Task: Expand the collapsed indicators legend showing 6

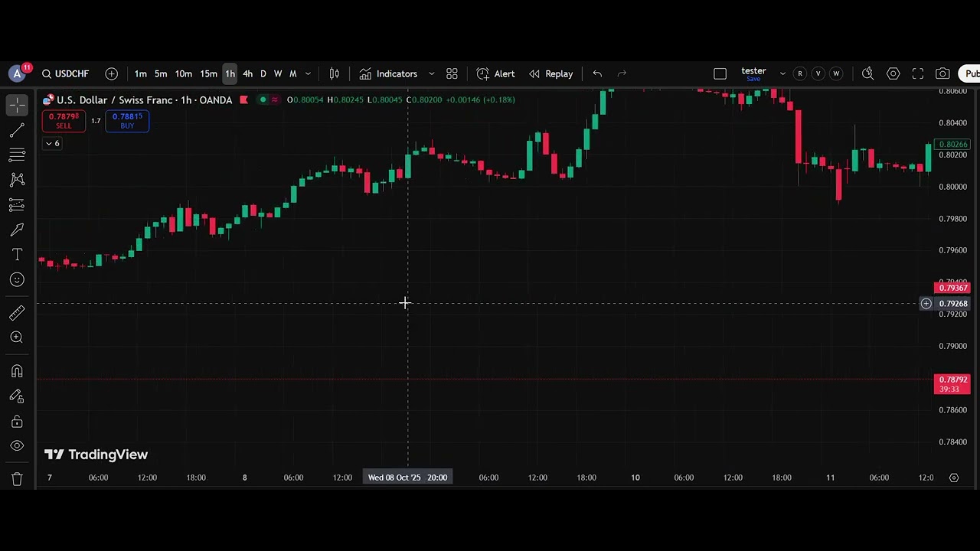Action: click(x=52, y=143)
